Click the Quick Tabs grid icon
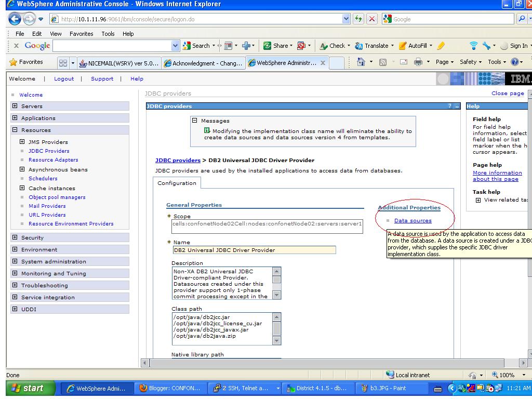This screenshot has height=399, width=532. click(63, 63)
